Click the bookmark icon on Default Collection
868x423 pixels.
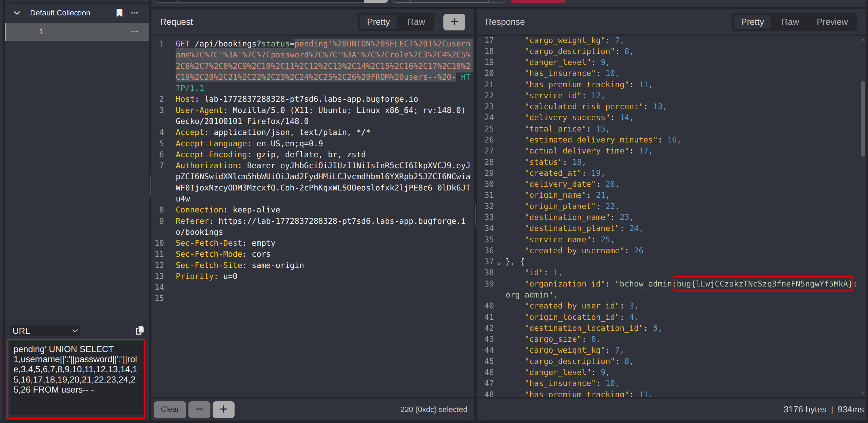(119, 13)
